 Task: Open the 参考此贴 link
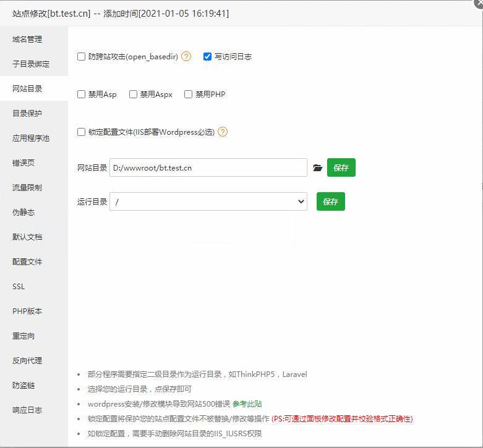pos(247,404)
